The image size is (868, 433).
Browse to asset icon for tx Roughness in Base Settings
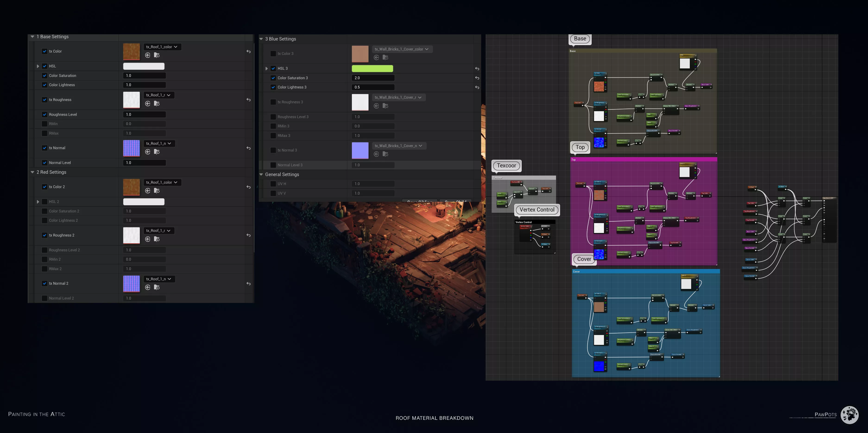157,104
